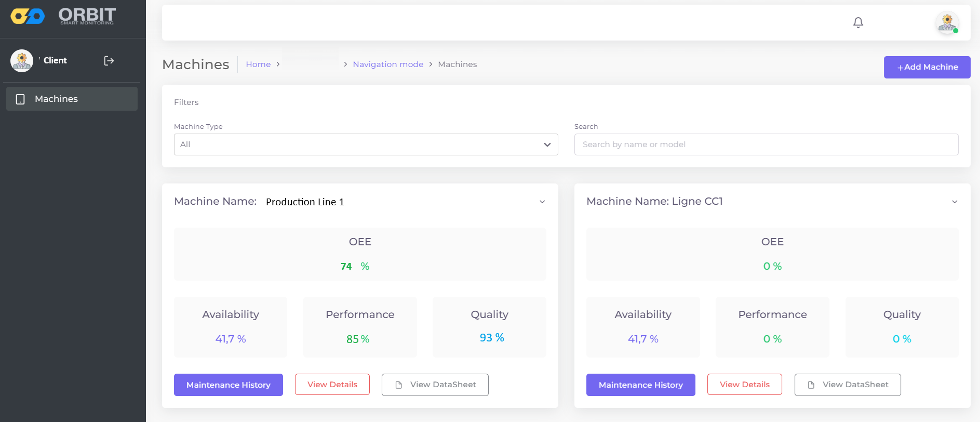This screenshot has height=422, width=980.
Task: Click document icon in Production Line 1 DataSheet button
Action: coord(399,385)
